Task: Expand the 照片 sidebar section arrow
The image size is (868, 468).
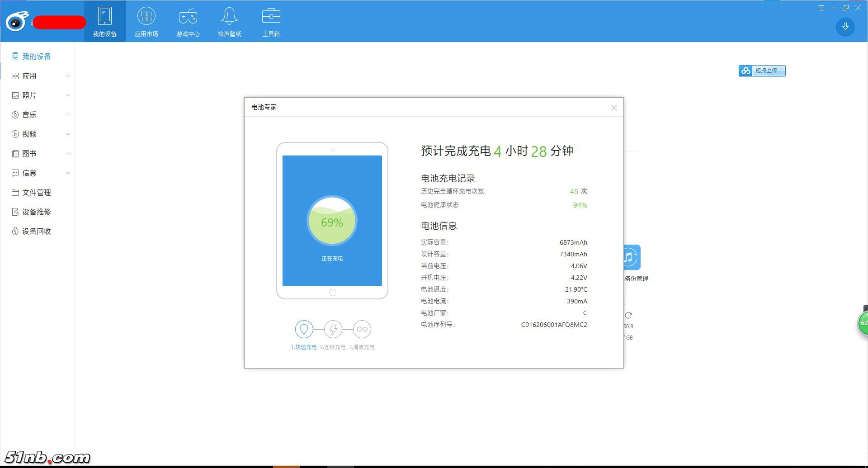Action: pyautogui.click(x=68, y=95)
